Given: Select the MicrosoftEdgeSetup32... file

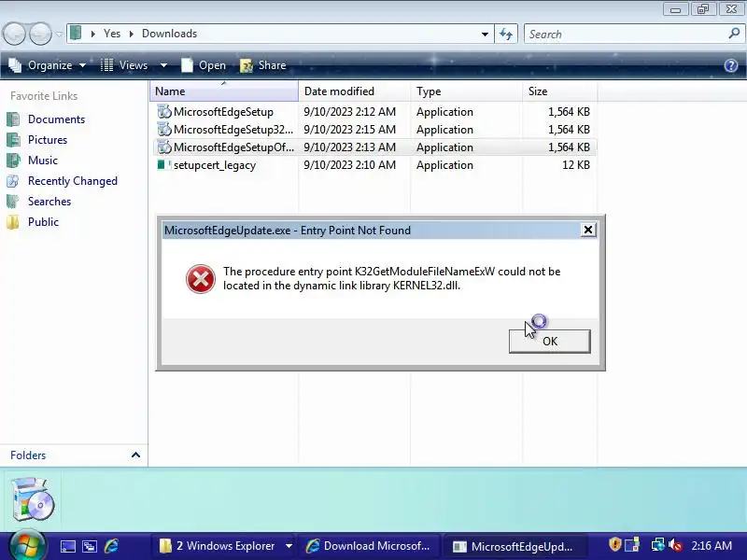Looking at the screenshot, I should pos(233,130).
